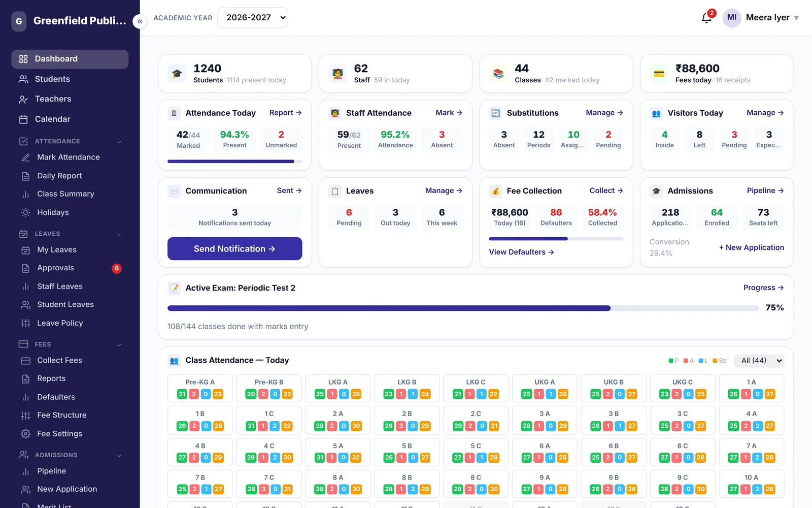Click the Fee Settings gear icon in sidebar
Image resolution: width=812 pixels, height=508 pixels.
25,434
